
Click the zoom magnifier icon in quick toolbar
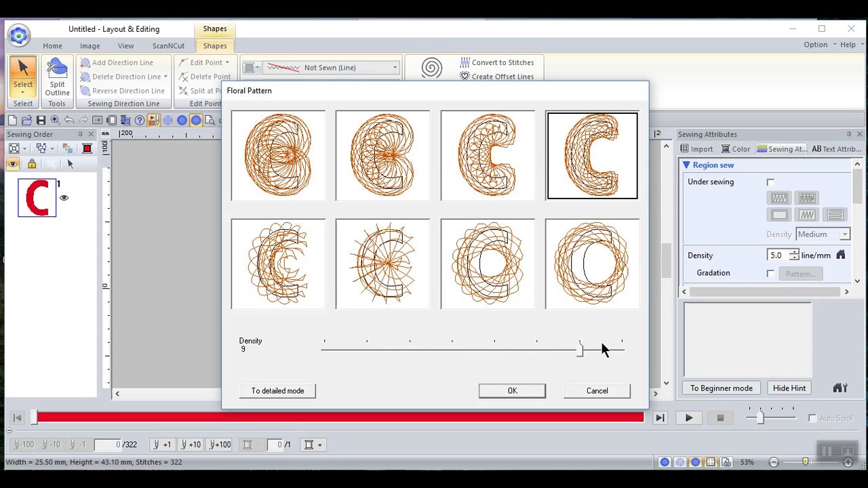[55, 121]
